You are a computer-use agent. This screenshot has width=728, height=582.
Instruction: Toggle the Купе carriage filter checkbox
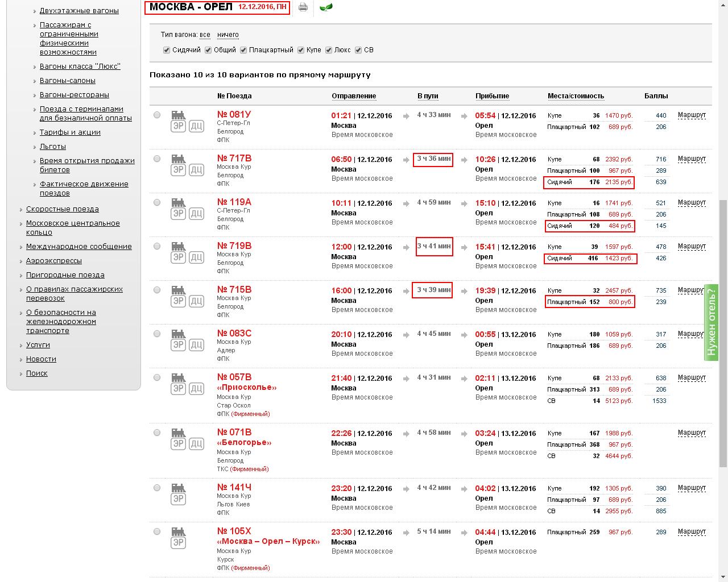(301, 50)
